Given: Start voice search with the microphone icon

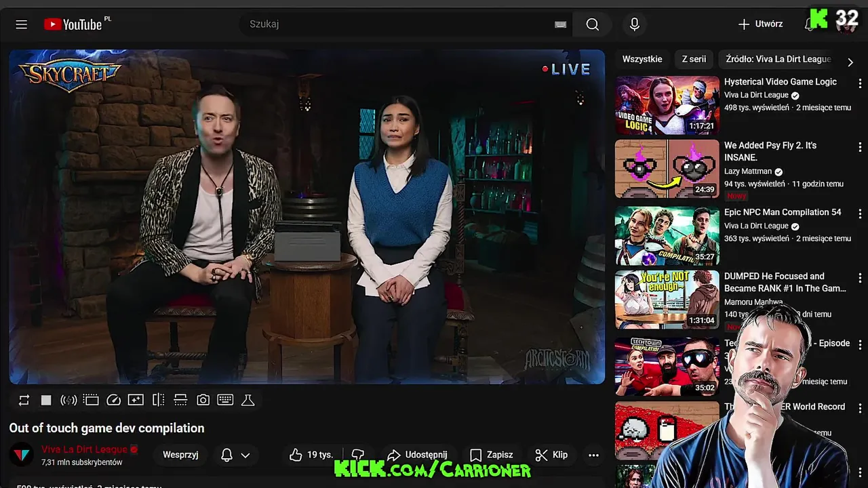Looking at the screenshot, I should pyautogui.click(x=635, y=24).
